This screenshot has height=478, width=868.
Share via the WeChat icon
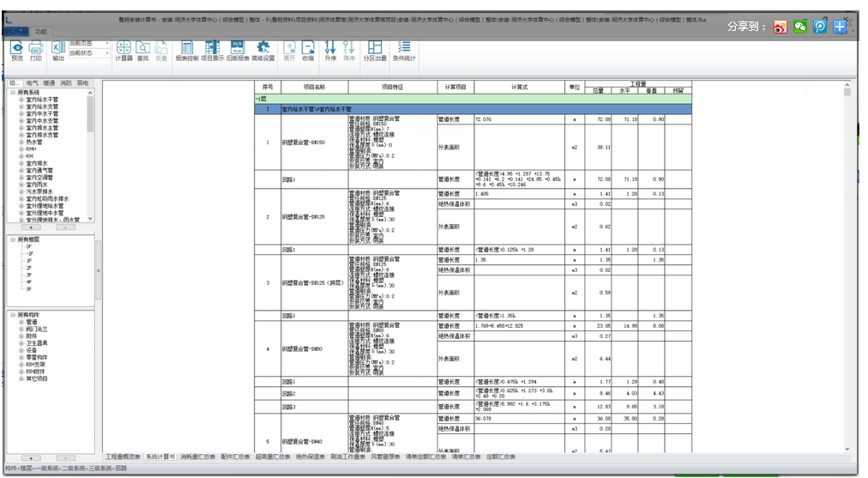point(800,27)
